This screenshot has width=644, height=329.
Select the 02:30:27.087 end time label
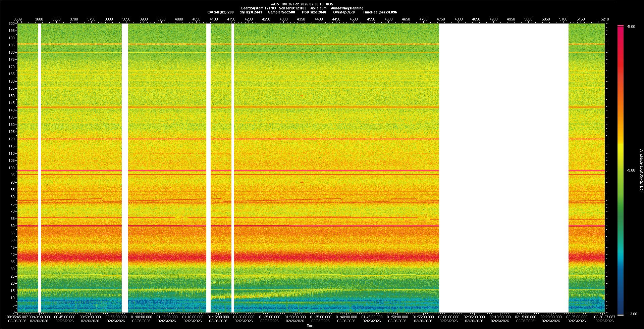(605, 317)
